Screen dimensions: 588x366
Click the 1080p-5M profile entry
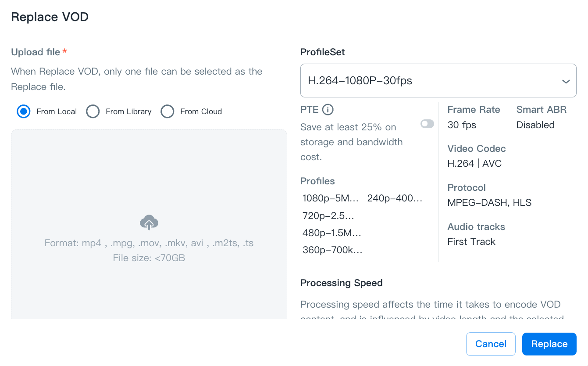331,198
